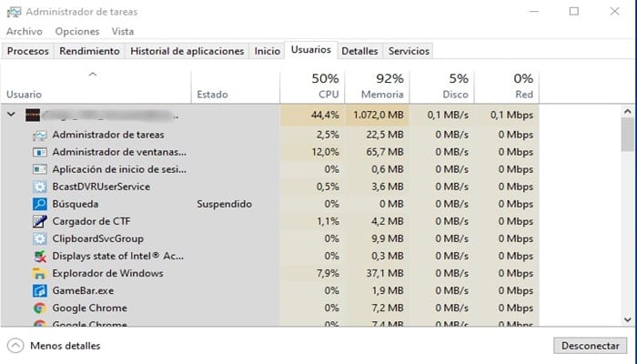Click the ClipboardSvcGroup gear icon
The height and width of the screenshot is (364, 637).
point(39,238)
